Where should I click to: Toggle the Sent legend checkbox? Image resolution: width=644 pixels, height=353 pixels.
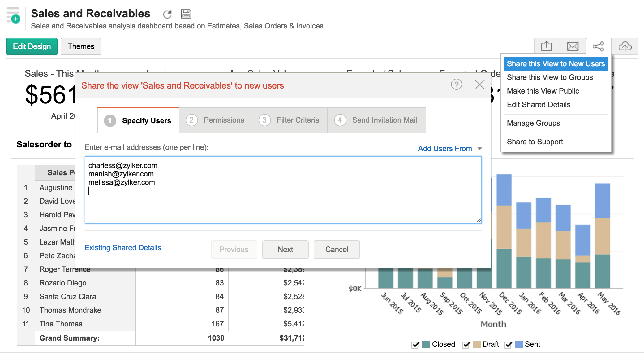tap(508, 345)
